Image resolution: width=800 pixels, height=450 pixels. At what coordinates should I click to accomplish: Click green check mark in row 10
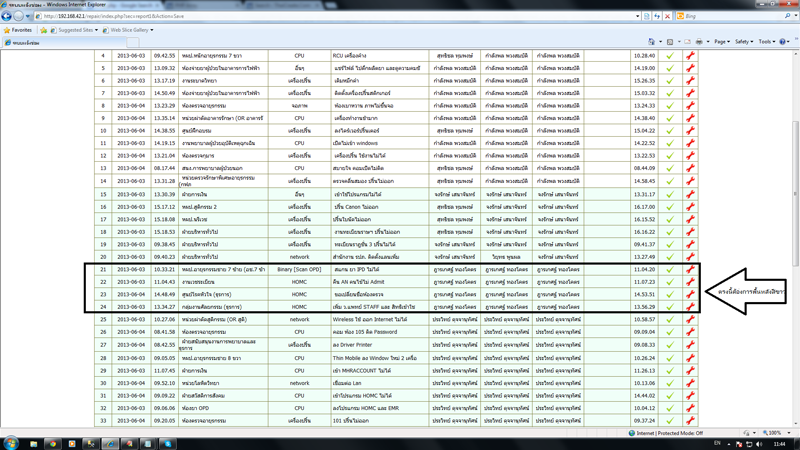(x=670, y=131)
